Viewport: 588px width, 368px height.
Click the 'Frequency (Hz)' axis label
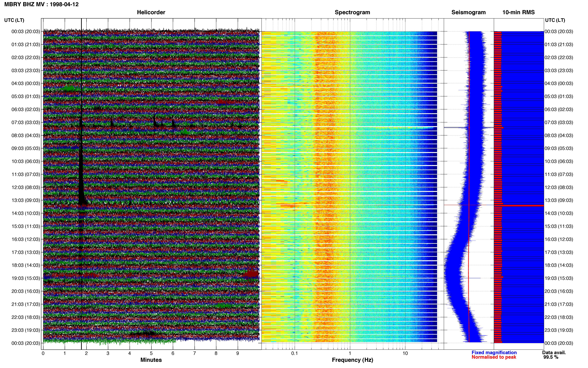tap(352, 360)
